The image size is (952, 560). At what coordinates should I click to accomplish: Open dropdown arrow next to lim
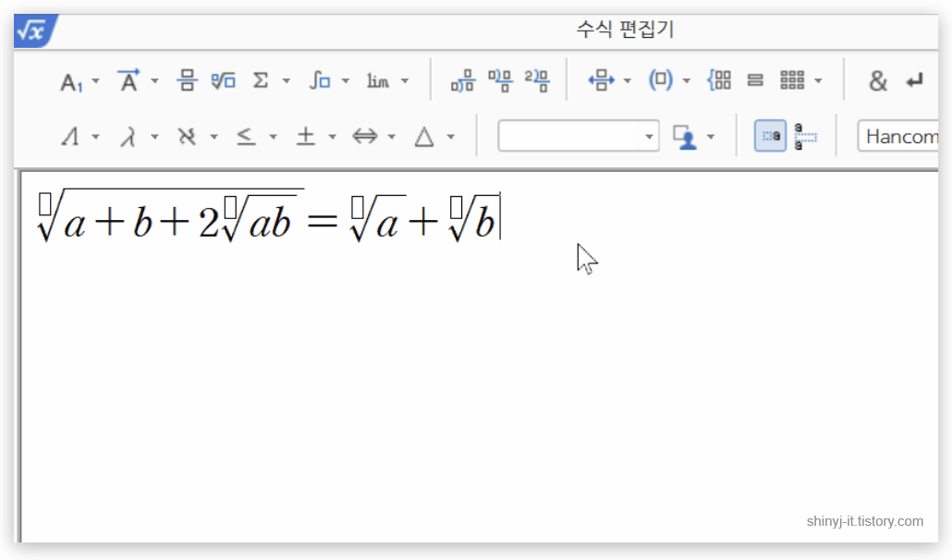pyautogui.click(x=405, y=80)
